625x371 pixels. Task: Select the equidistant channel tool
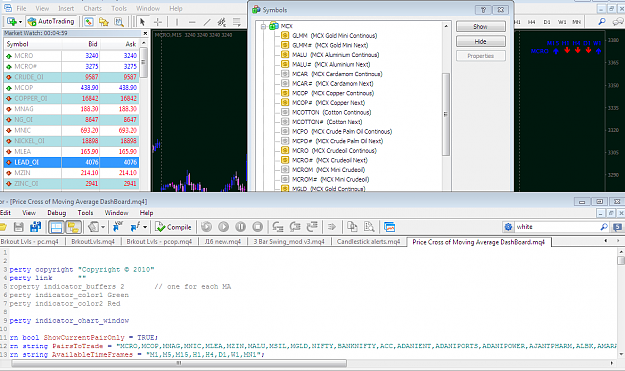[222, 22]
